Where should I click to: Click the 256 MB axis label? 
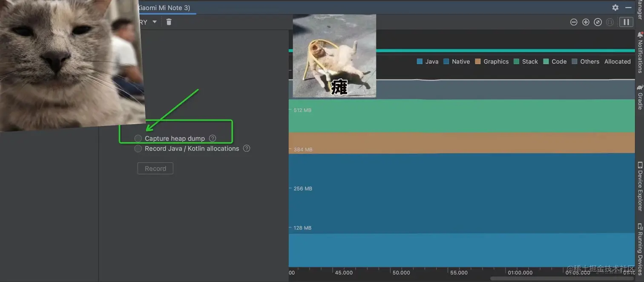pos(303,188)
